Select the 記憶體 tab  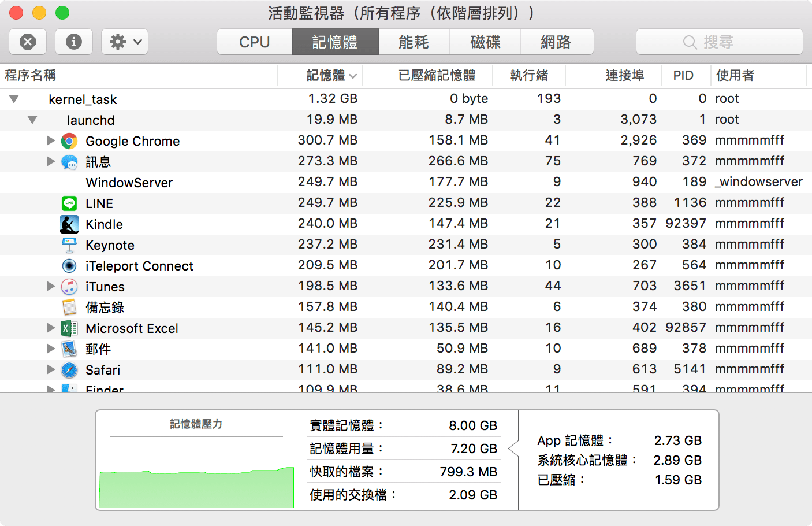click(335, 42)
